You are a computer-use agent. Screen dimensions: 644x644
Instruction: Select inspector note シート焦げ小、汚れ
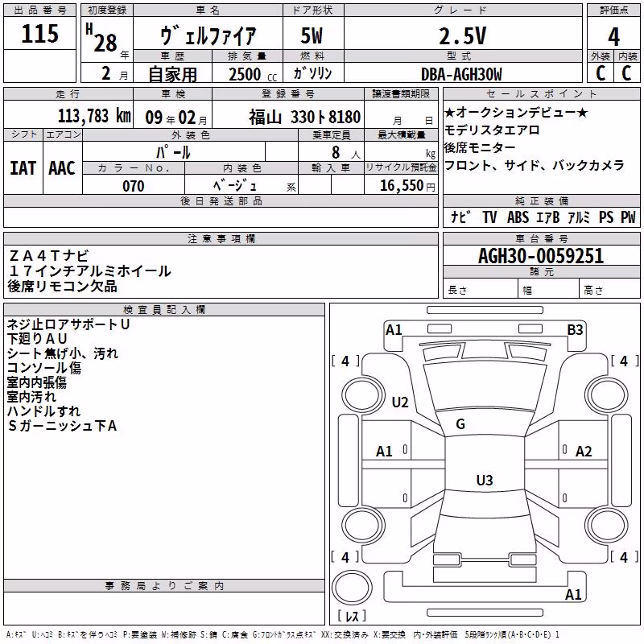coord(63,353)
